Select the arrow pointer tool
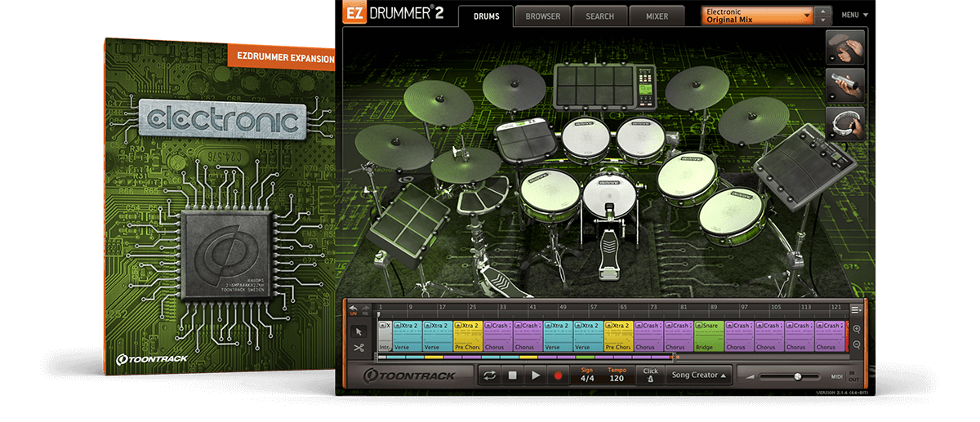 [x=359, y=332]
